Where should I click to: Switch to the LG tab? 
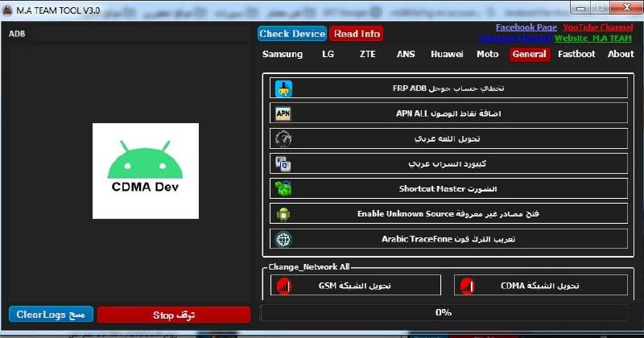coord(328,54)
